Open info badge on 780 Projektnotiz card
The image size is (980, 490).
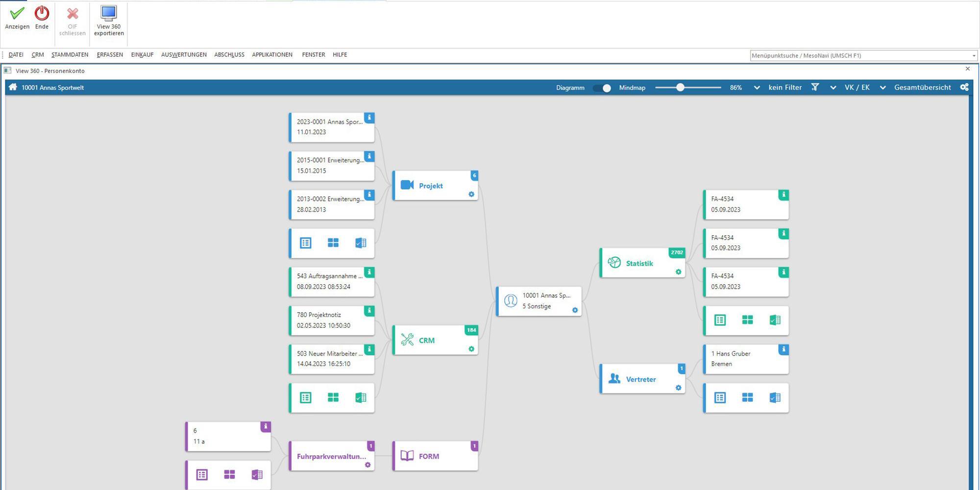[369, 311]
